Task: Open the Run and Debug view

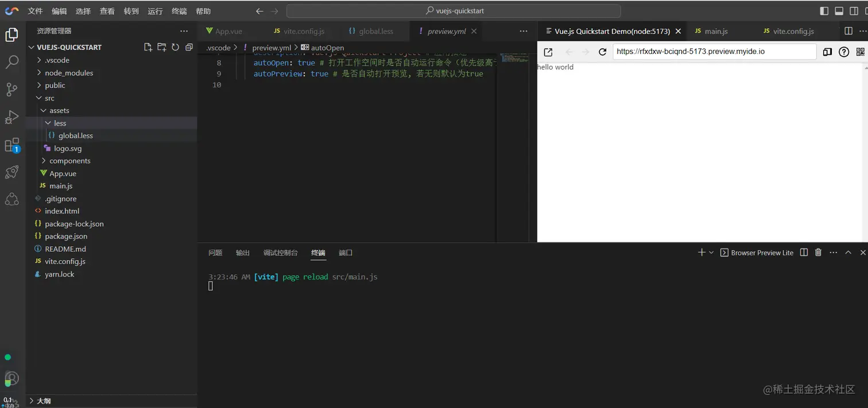Action: pos(11,117)
